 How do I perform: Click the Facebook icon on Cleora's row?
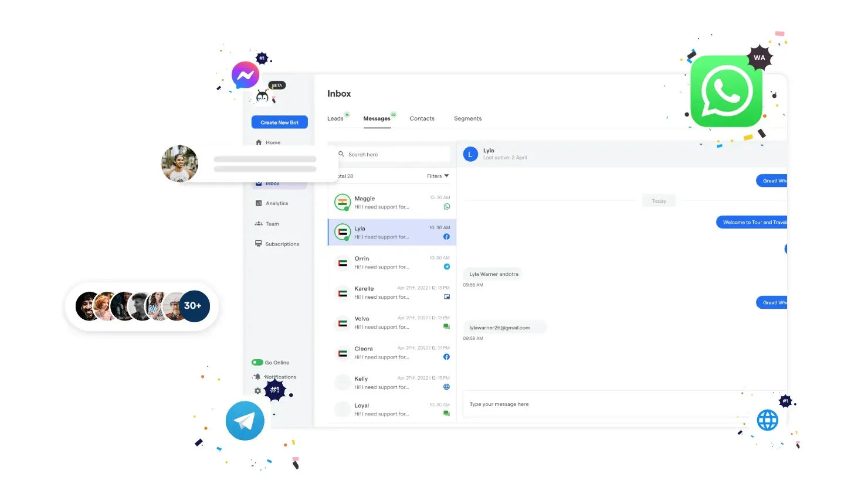446,357
